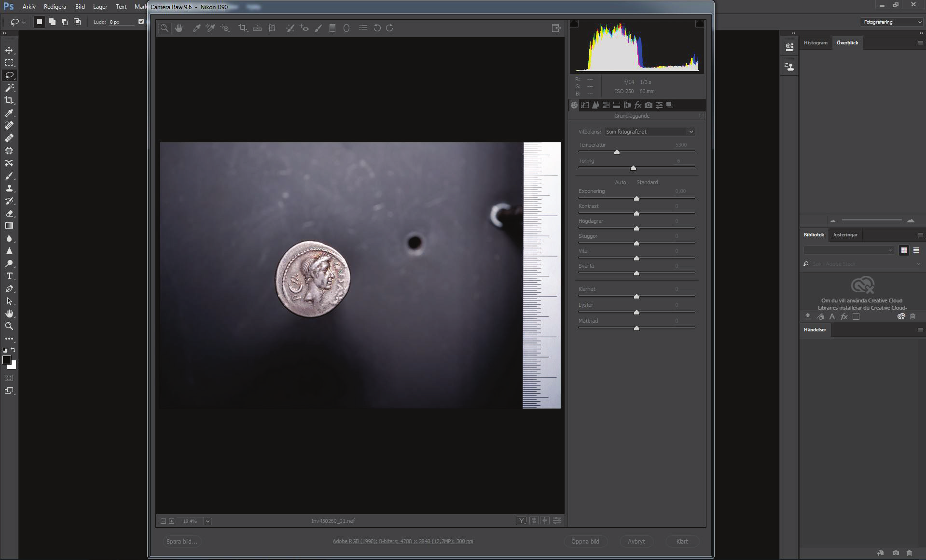The image size is (926, 560).
Task: Open the Camera Calibration panel tab
Action: coord(649,105)
